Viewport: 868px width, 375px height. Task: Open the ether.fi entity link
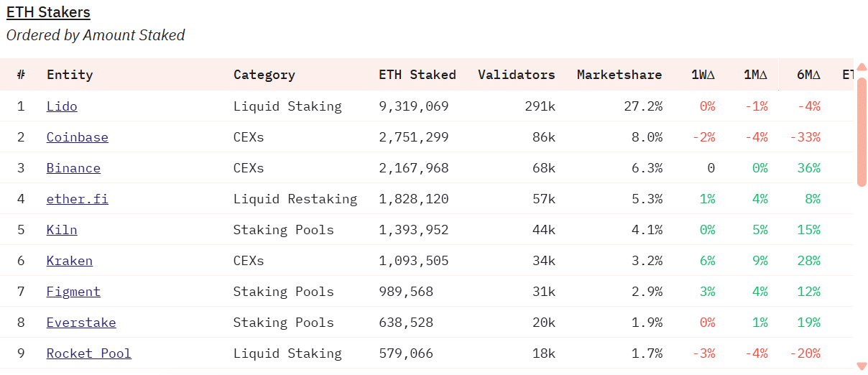pyautogui.click(x=78, y=199)
